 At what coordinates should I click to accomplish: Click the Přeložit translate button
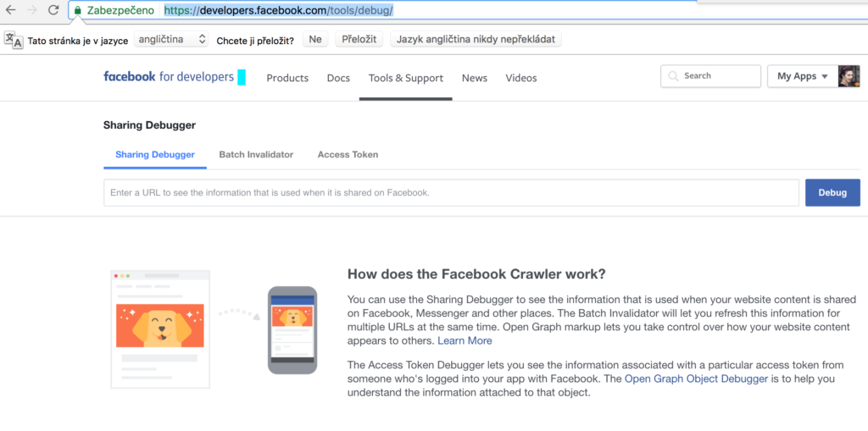[359, 40]
